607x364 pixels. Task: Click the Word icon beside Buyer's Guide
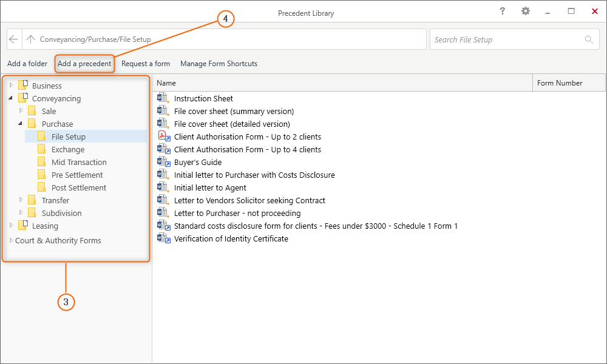click(164, 162)
